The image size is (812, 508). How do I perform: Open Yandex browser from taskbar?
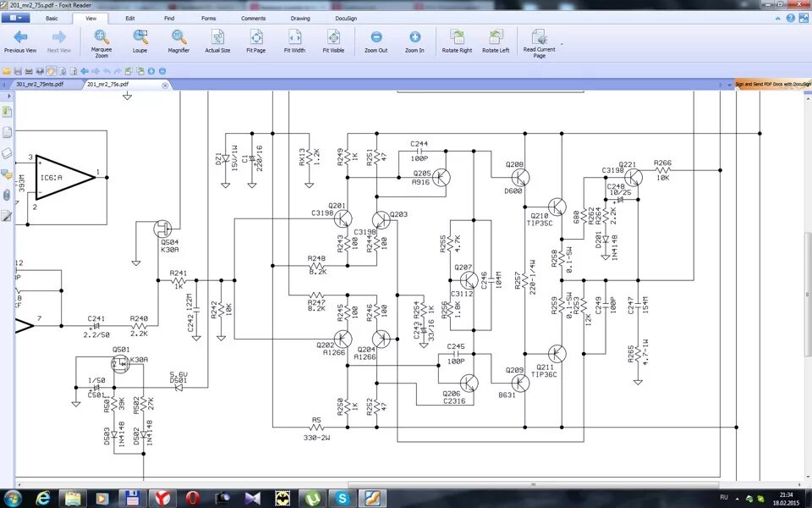coord(162,498)
